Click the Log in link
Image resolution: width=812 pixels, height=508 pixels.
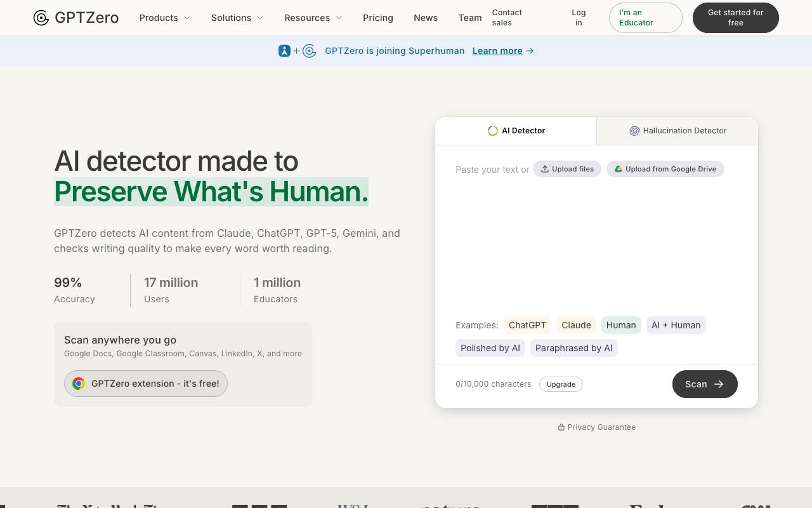click(579, 18)
